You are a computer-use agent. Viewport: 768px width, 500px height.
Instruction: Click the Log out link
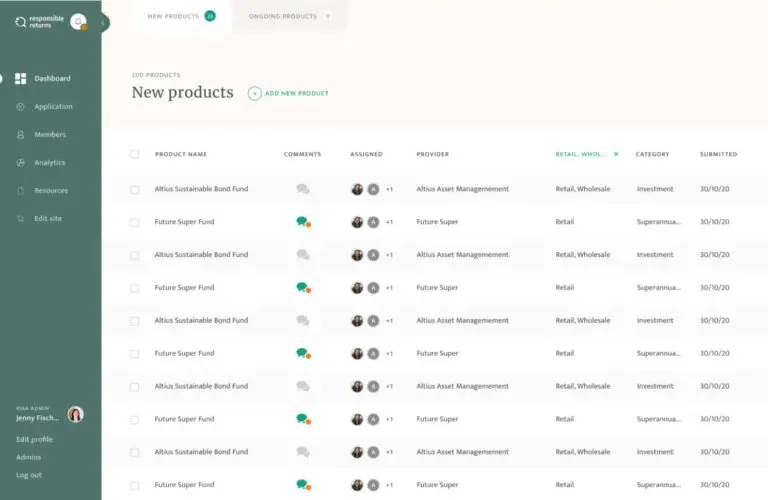point(29,475)
